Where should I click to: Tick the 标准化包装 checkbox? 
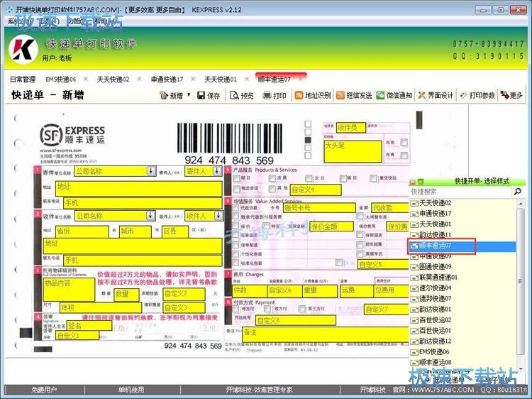[236, 263]
